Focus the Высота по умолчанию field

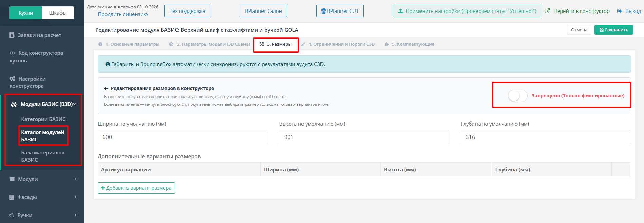point(364,137)
